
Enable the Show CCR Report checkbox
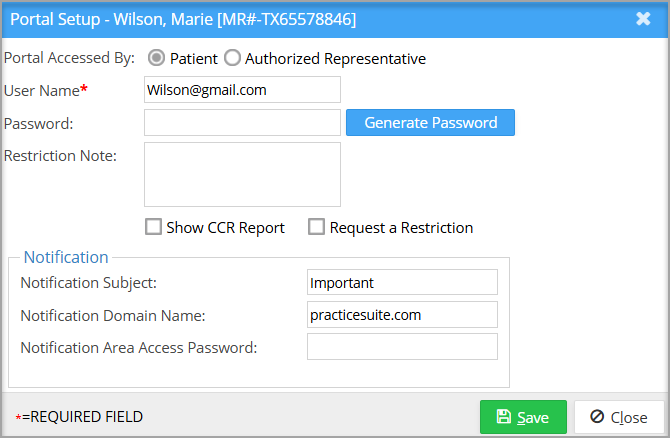(x=154, y=227)
